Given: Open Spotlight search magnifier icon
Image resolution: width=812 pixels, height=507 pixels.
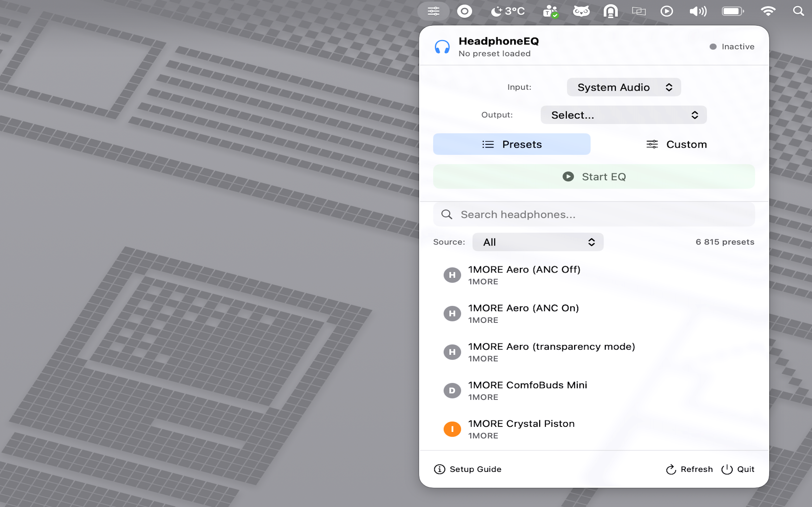Looking at the screenshot, I should point(798,11).
